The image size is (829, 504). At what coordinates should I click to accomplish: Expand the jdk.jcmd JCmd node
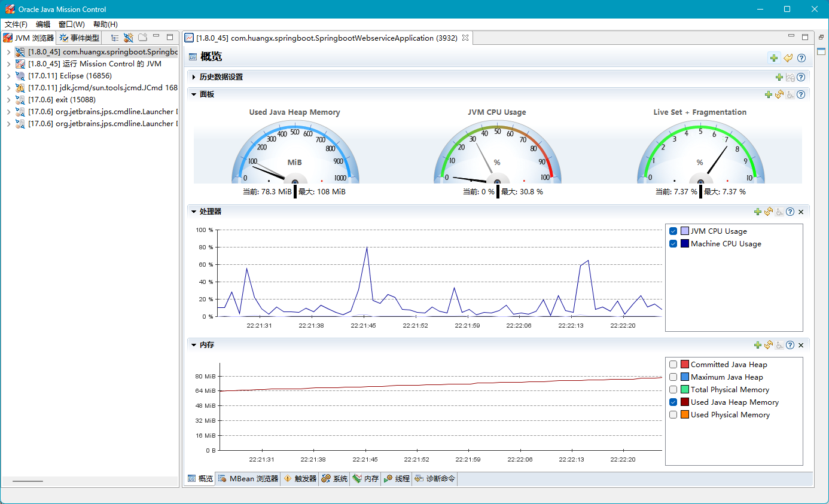8,88
